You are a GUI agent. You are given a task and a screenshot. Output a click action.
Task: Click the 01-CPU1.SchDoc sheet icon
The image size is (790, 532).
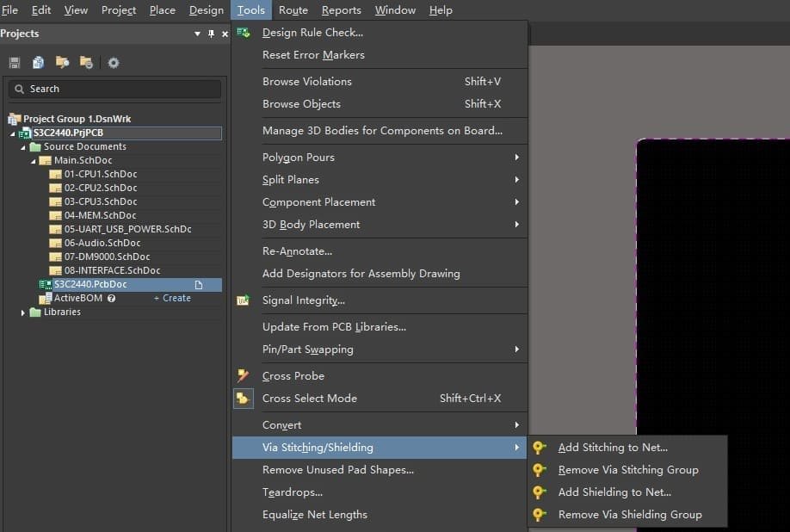pyautogui.click(x=55, y=174)
